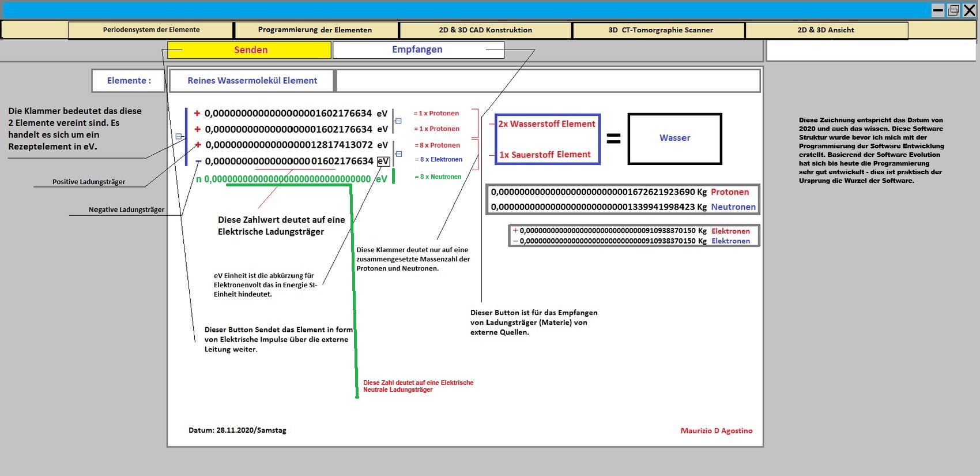Click the empty field right of Reines Wassermolekül Element
The image size is (980, 476).
(548, 81)
